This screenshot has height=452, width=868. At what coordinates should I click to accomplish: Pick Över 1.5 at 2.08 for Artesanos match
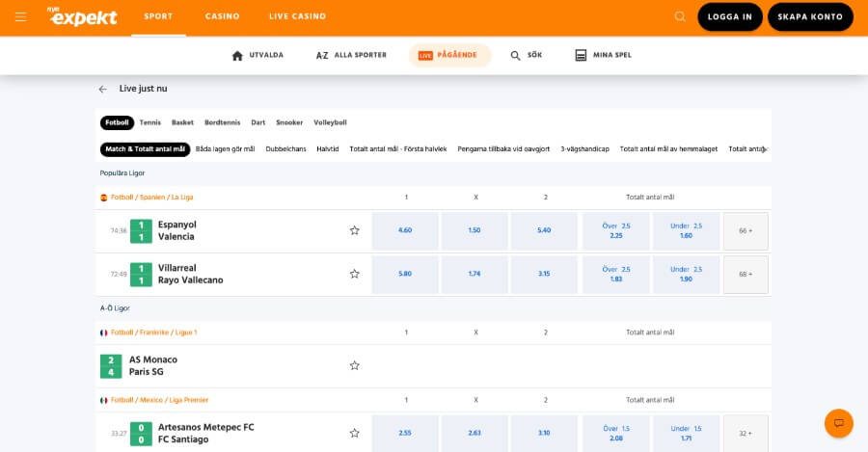pos(616,433)
